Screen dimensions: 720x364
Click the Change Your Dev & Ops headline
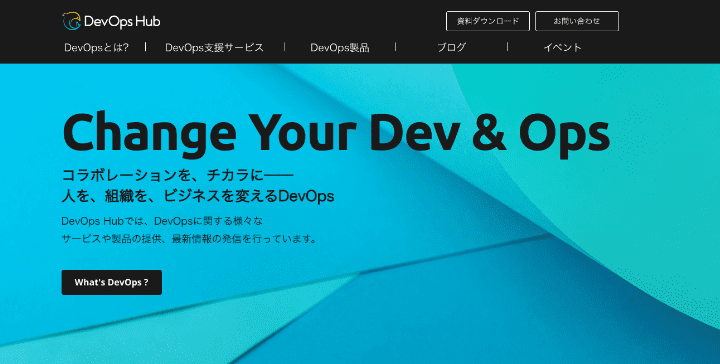pyautogui.click(x=336, y=134)
